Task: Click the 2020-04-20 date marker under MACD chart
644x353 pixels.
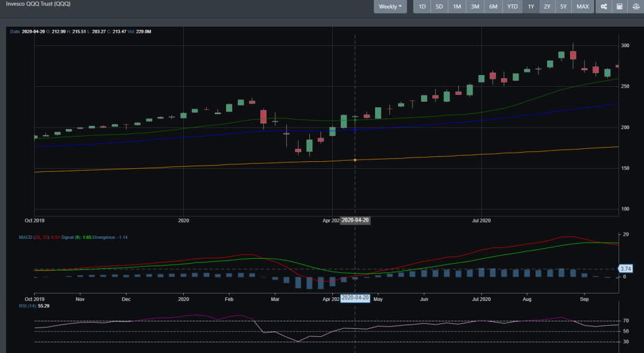Action: [355, 298]
